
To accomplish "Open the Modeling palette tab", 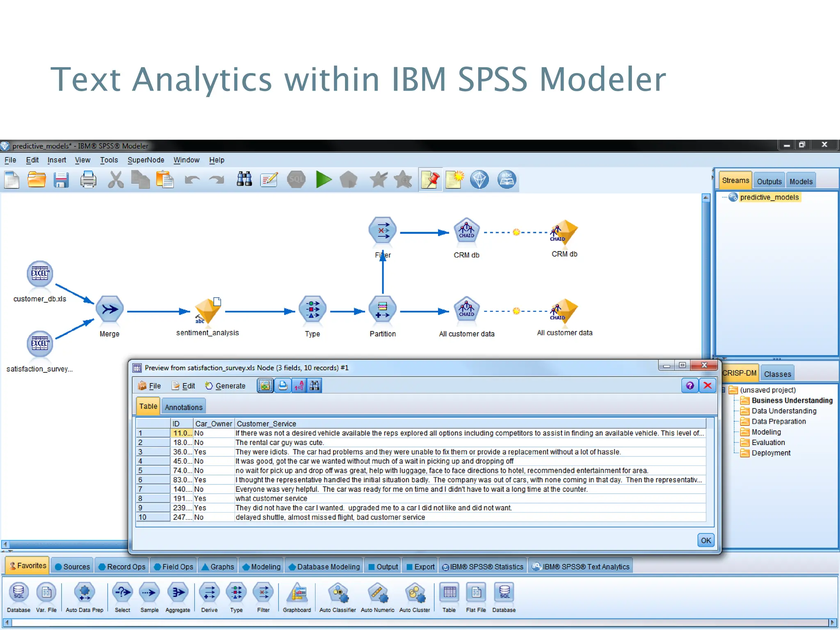I will click(x=261, y=566).
